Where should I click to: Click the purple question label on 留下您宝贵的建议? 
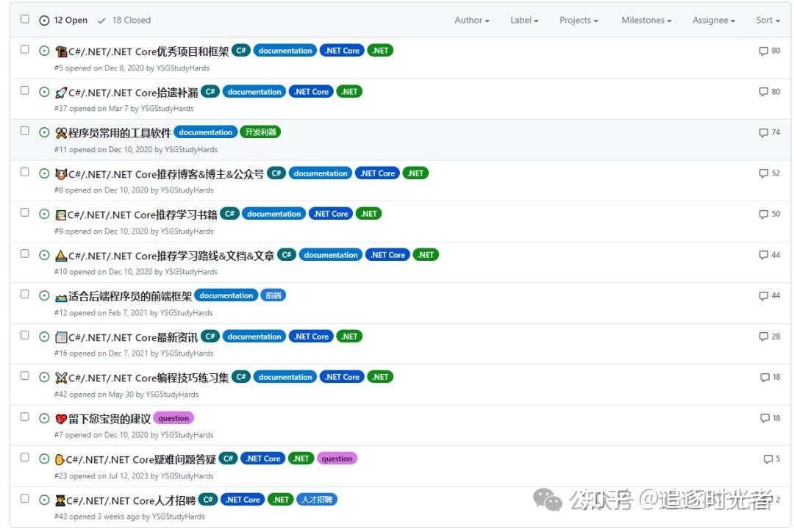(174, 417)
